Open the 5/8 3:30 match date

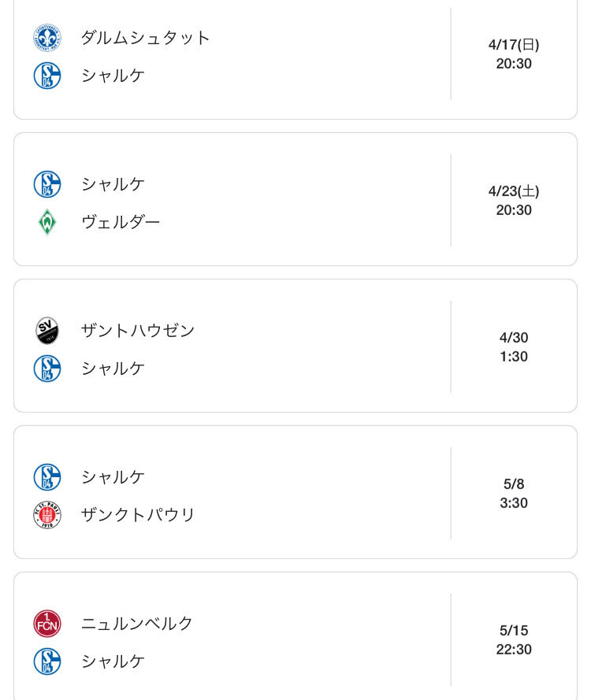tap(514, 494)
